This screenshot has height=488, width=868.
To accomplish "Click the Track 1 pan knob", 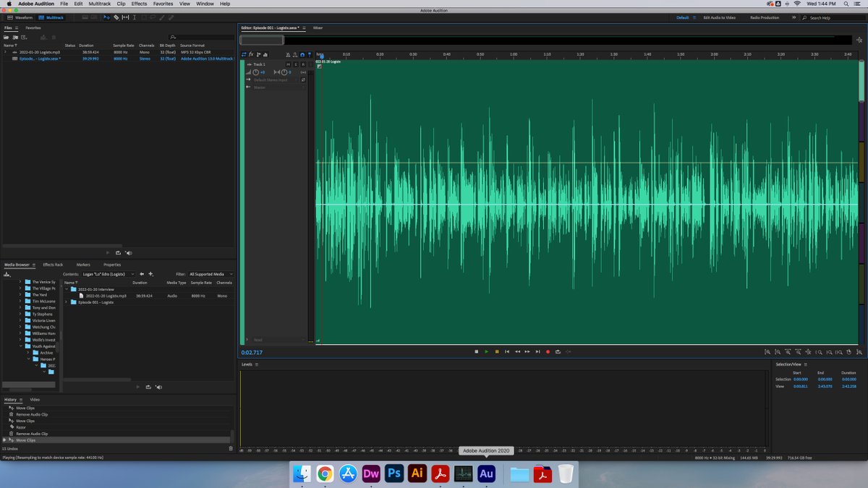I will 284,72.
